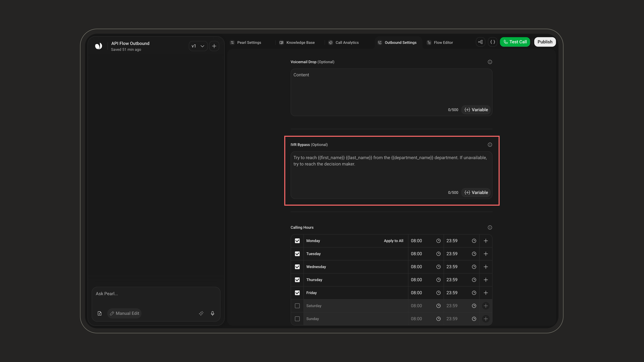Image resolution: width=644 pixels, height=362 pixels.
Task: Open the curly braces variables icon
Action: 493,42
